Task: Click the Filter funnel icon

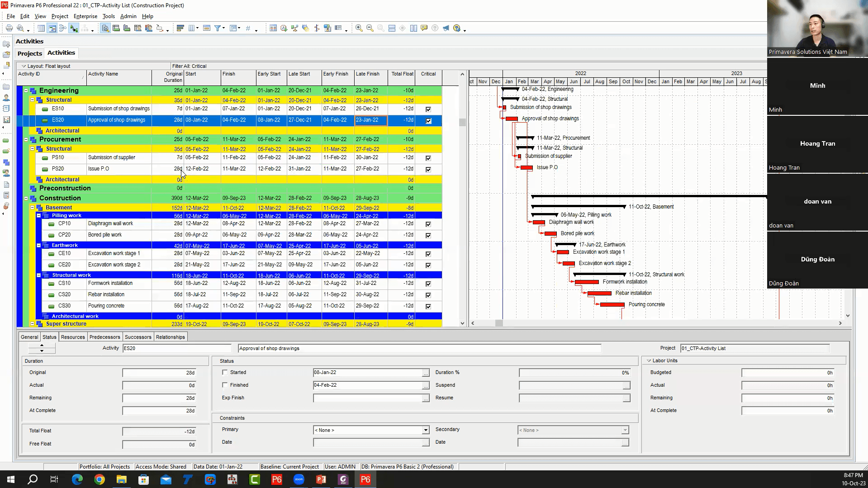Action: pyautogui.click(x=218, y=28)
